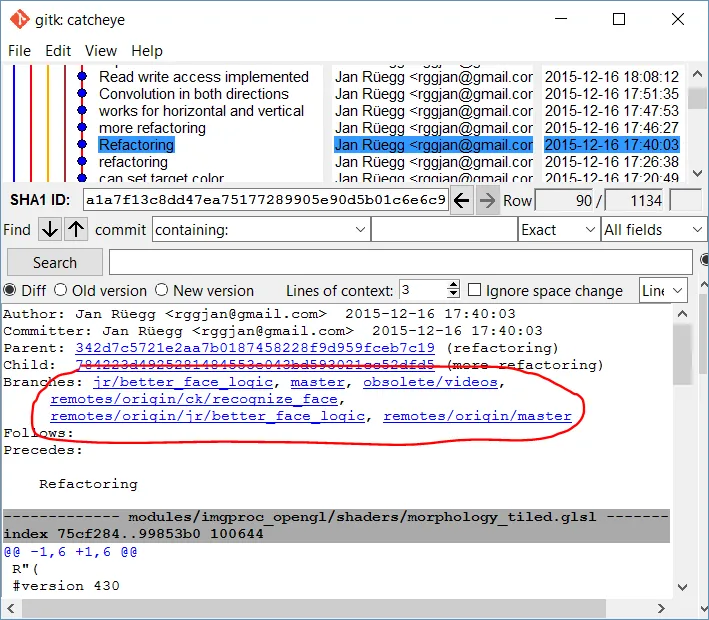This screenshot has width=709, height=620.
Task: Follow remotes/origin/jr/better_face_logic link
Action: pos(208,416)
